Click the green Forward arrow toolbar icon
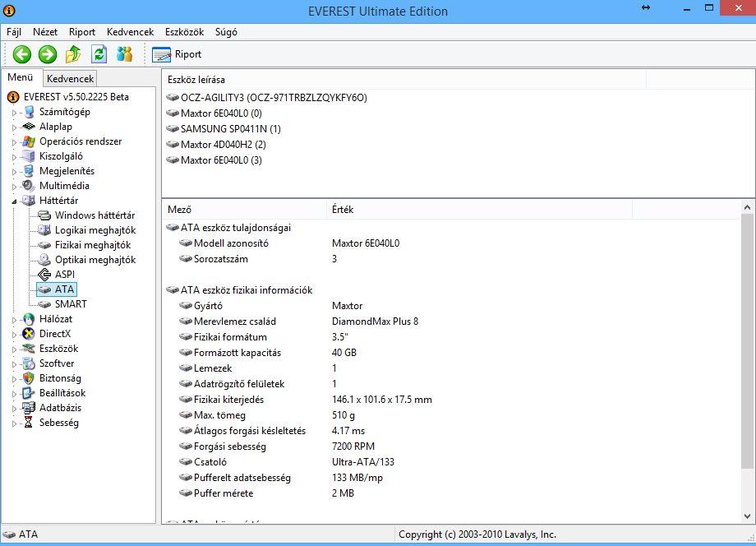The image size is (756, 546). 48,54
